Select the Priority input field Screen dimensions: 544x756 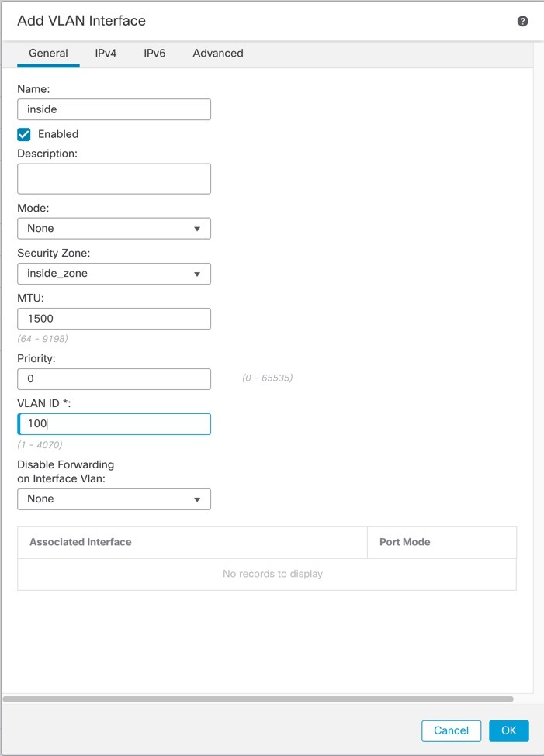pyautogui.click(x=113, y=378)
